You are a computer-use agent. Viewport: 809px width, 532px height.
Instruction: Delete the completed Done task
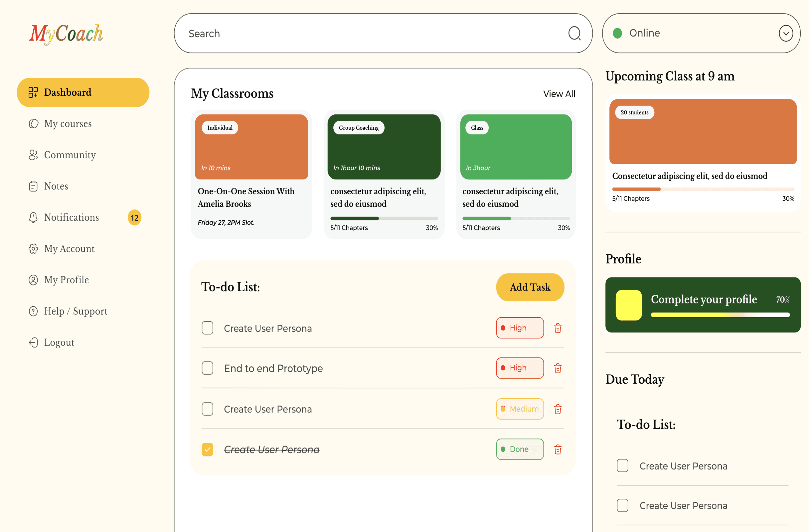point(558,450)
